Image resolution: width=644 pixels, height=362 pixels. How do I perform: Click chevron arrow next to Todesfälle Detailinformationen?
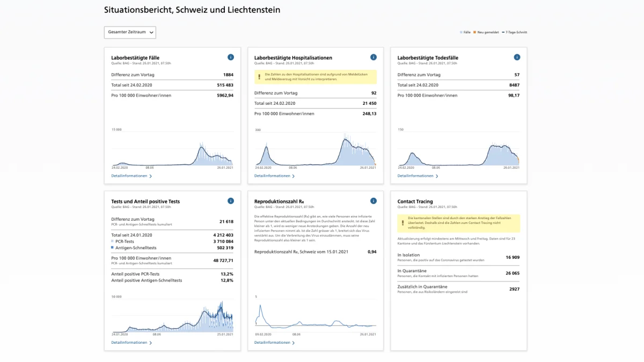tap(437, 176)
